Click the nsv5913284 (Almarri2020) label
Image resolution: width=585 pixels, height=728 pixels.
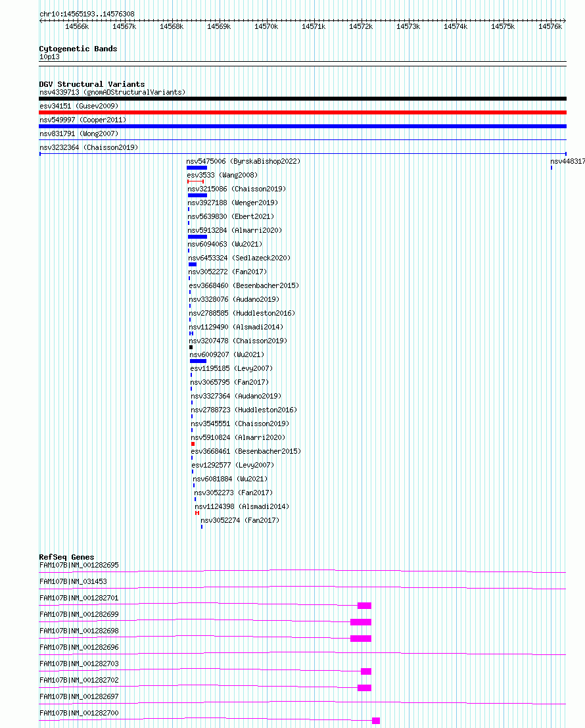pyautogui.click(x=235, y=230)
